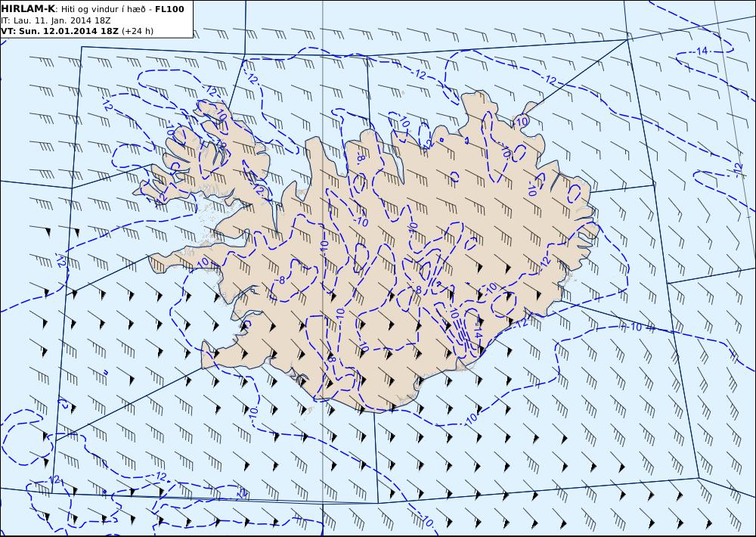The width and height of the screenshot is (756, 537).
Task: Select the "Hiti og vindur í hæð" title text
Action: point(104,9)
